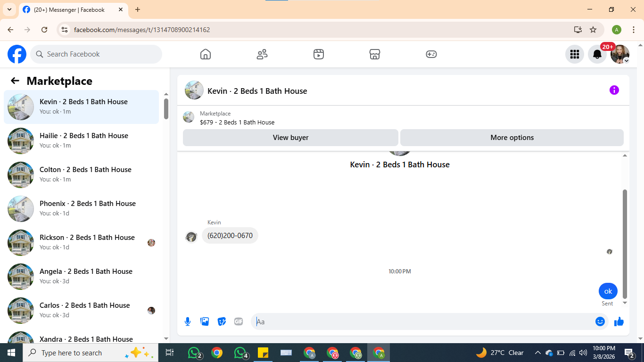
Task: Click Kevin's phone number message bubble
Action: (230, 236)
